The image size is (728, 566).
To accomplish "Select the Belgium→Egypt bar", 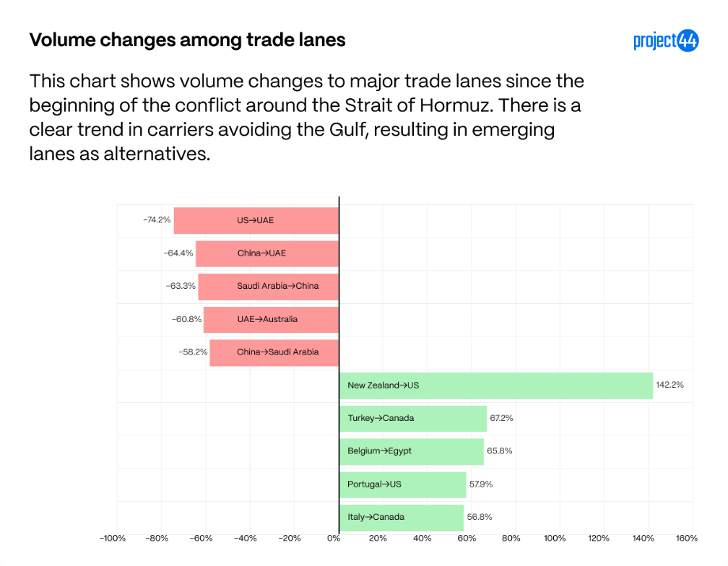I will [412, 452].
